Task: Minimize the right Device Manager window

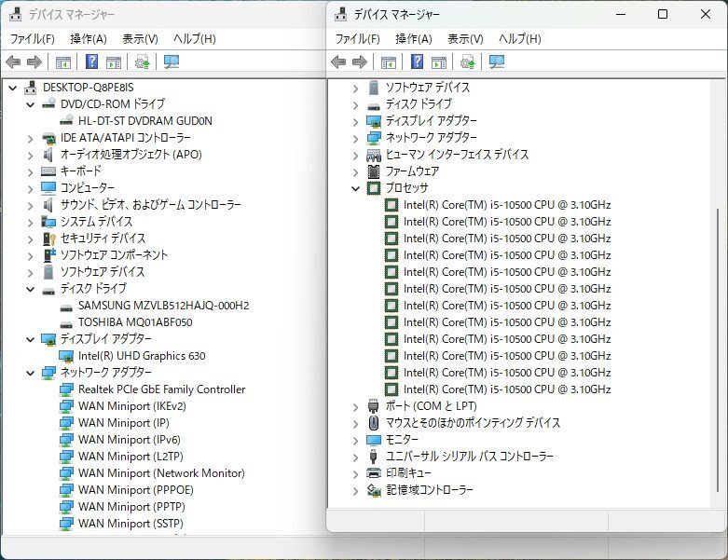Action: 621,14
